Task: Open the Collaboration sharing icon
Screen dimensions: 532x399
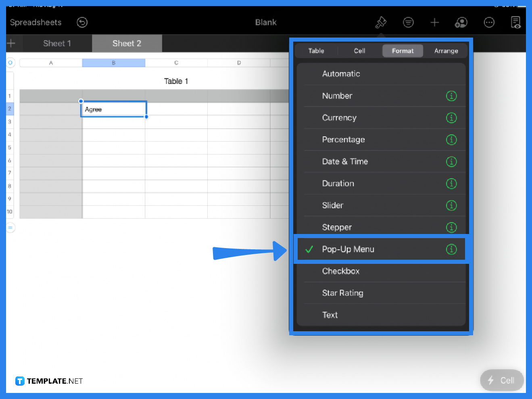Action: click(x=461, y=22)
